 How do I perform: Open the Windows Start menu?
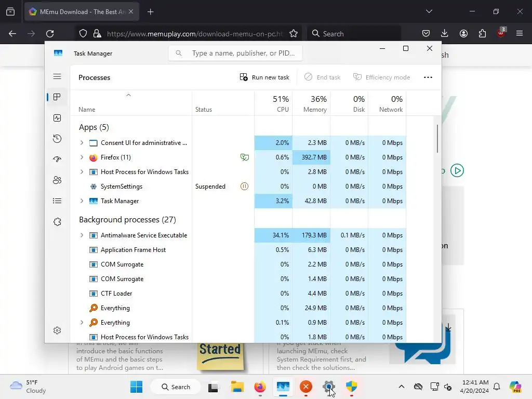click(137, 387)
